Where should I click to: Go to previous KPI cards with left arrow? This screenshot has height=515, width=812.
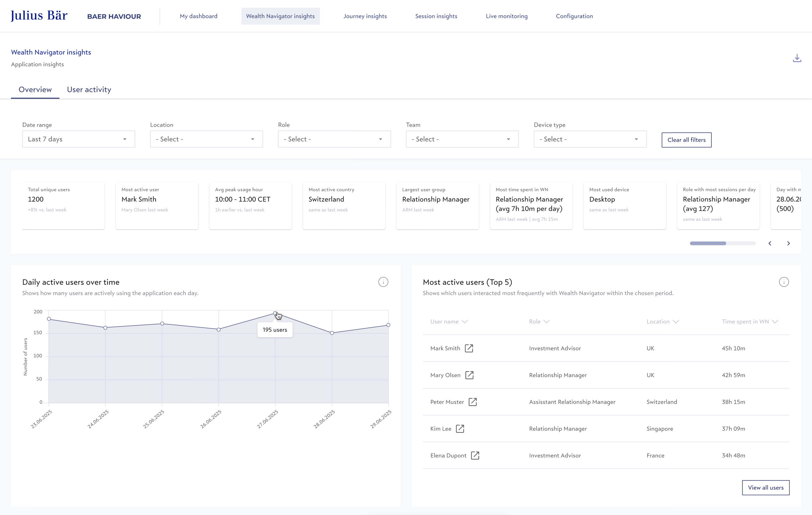tap(770, 243)
